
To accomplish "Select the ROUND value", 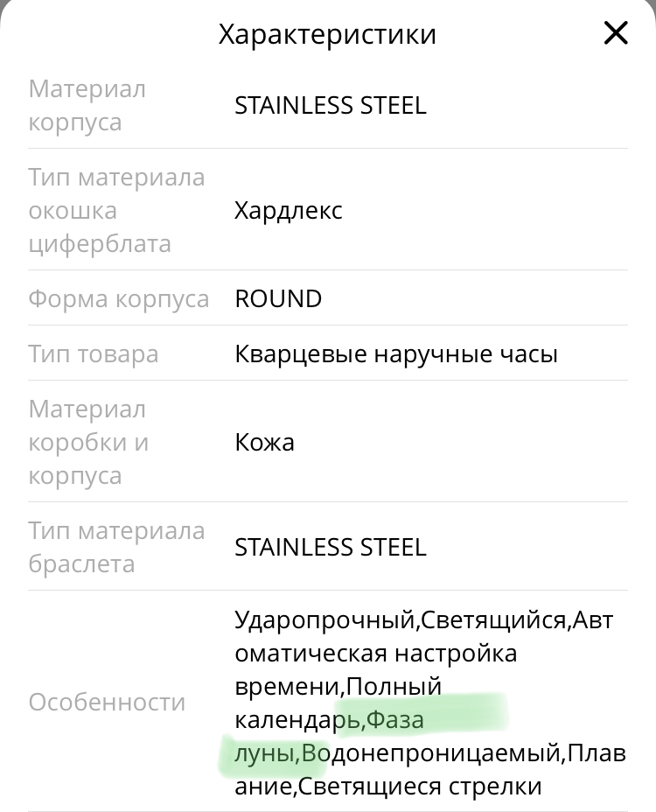I will [278, 298].
